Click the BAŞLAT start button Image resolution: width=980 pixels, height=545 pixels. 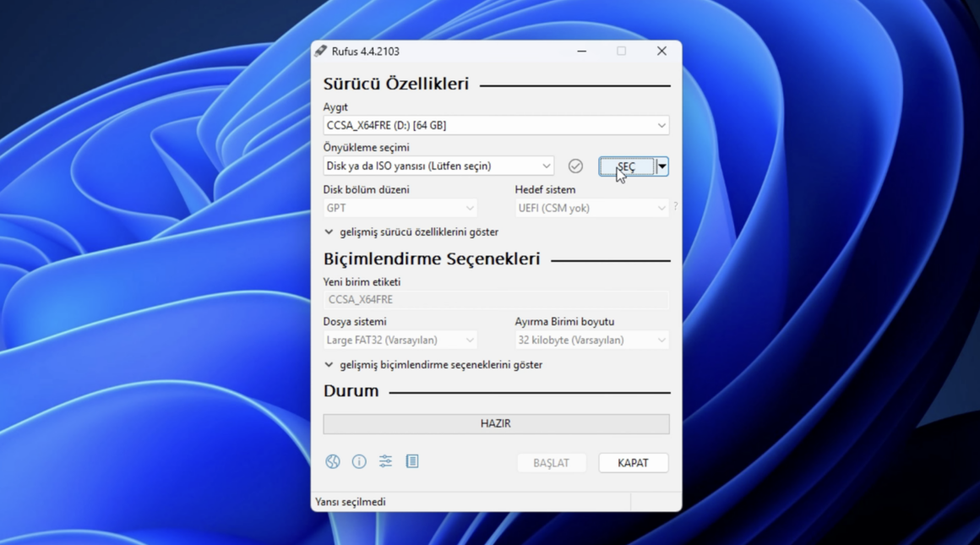coord(551,463)
